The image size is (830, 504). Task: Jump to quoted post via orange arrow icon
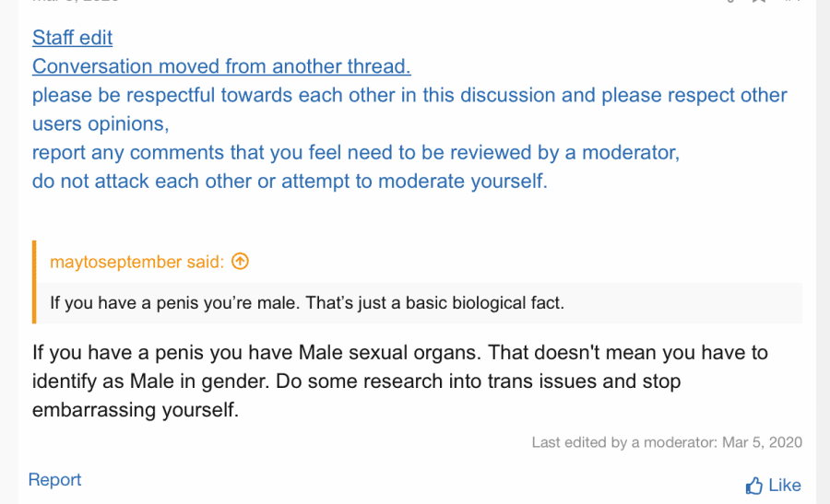pos(240,262)
